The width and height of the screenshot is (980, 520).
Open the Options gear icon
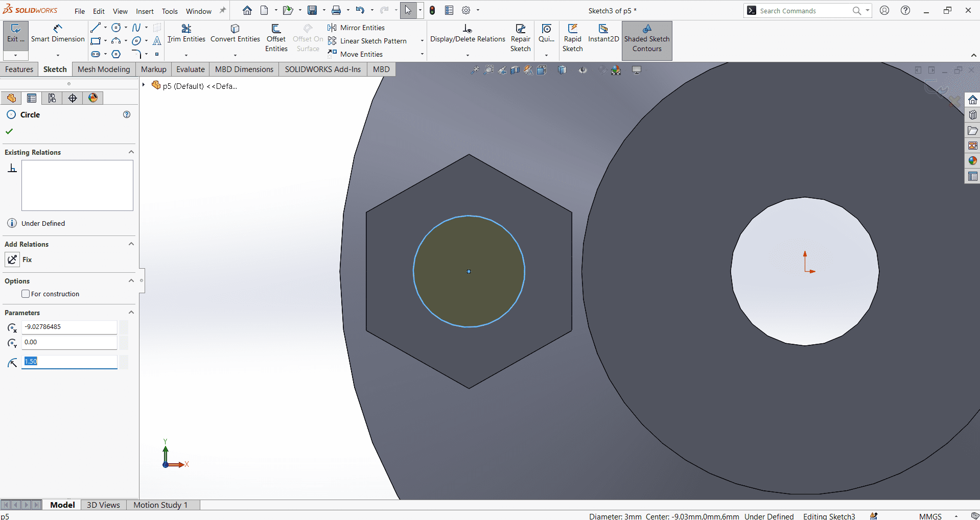[x=466, y=10]
